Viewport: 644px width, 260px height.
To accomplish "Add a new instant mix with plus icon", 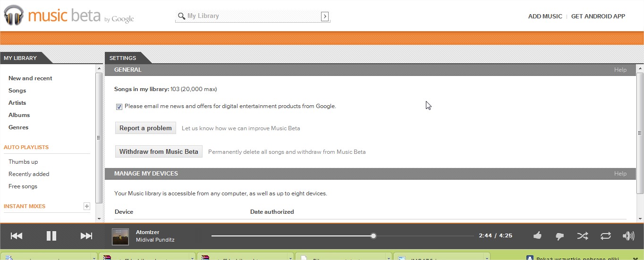I will pyautogui.click(x=86, y=206).
